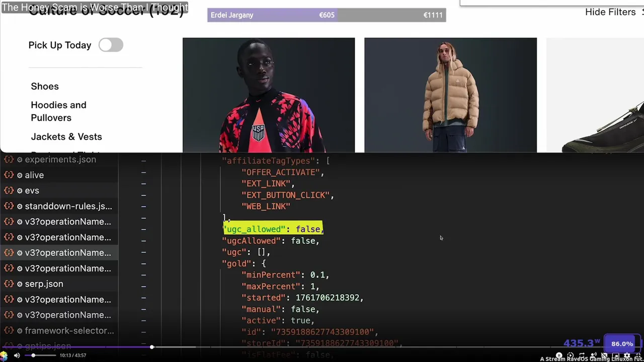Click the gold object key
The width and height of the screenshot is (644, 362).
pos(236,263)
